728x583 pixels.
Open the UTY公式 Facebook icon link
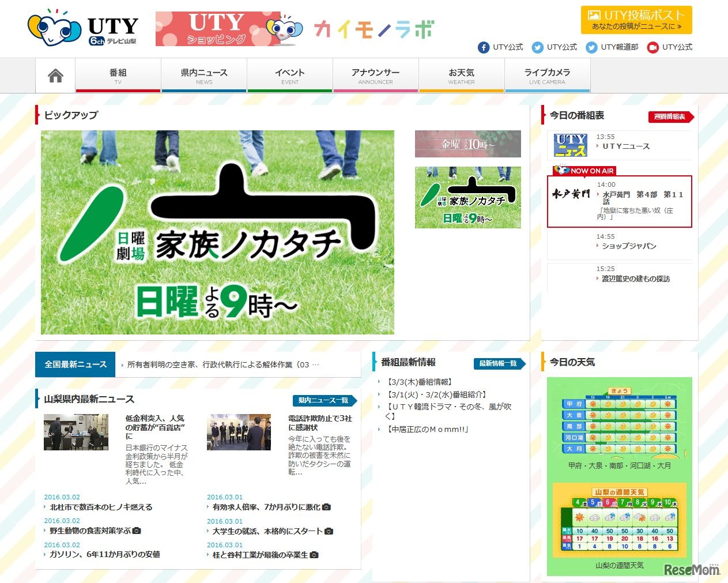[x=484, y=47]
